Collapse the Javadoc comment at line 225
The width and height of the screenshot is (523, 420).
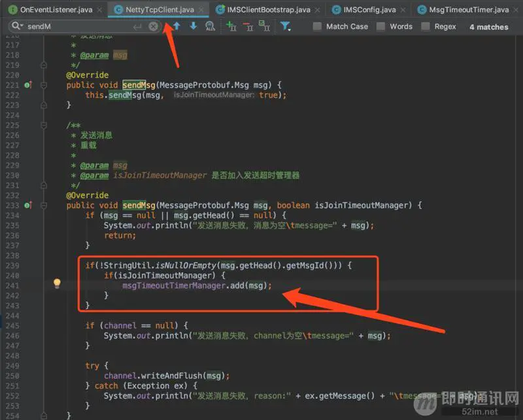click(x=44, y=125)
